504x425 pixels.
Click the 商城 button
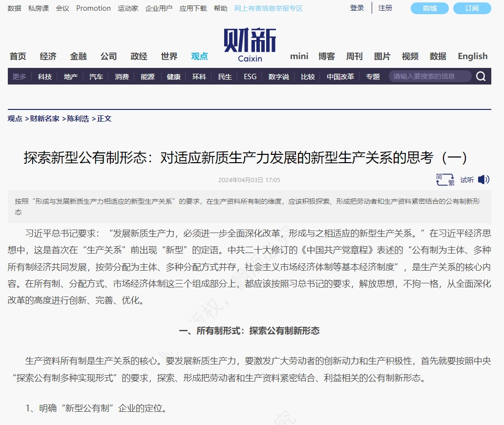pos(429,8)
